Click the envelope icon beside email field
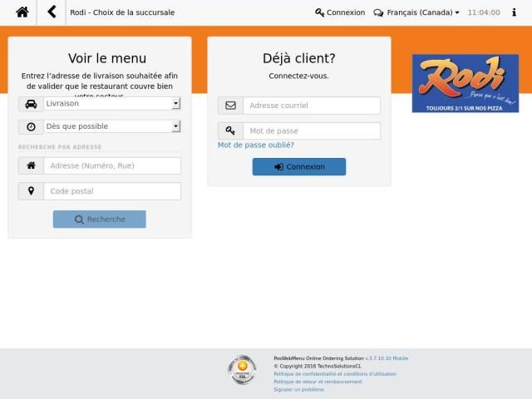The image size is (532, 399). pyautogui.click(x=230, y=106)
